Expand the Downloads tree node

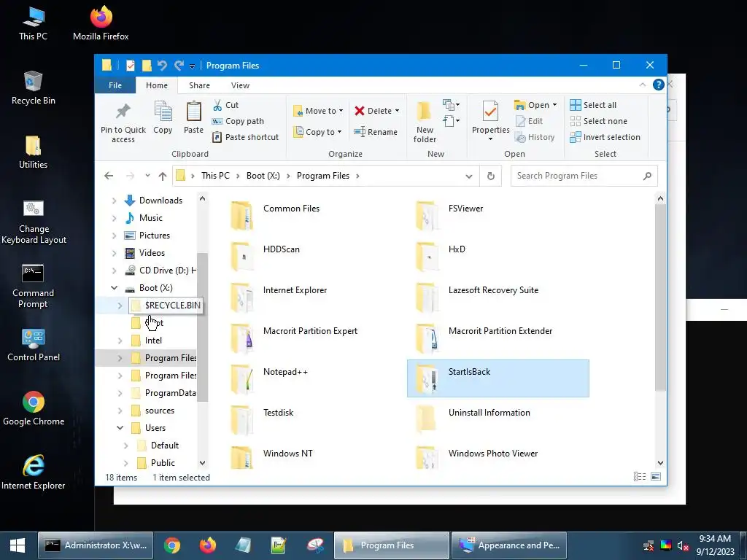tap(114, 201)
